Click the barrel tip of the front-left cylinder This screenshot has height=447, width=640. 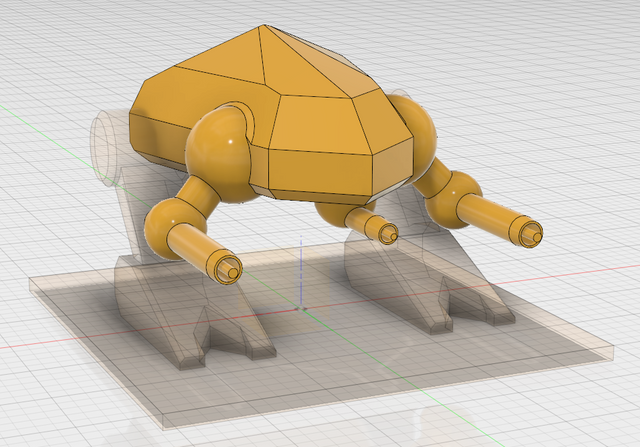(229, 270)
